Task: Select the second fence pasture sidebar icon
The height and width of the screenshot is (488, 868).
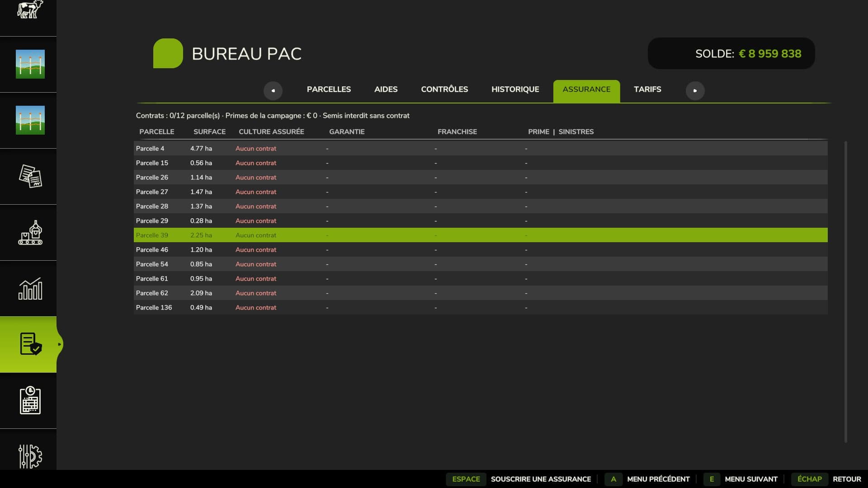Action: (x=30, y=120)
